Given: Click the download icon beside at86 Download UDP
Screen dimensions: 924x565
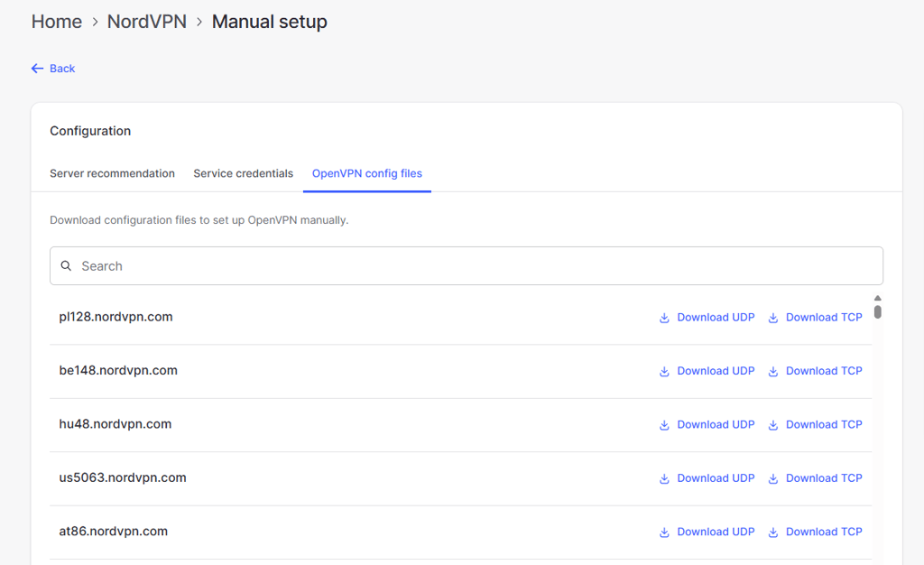Looking at the screenshot, I should [x=664, y=533].
